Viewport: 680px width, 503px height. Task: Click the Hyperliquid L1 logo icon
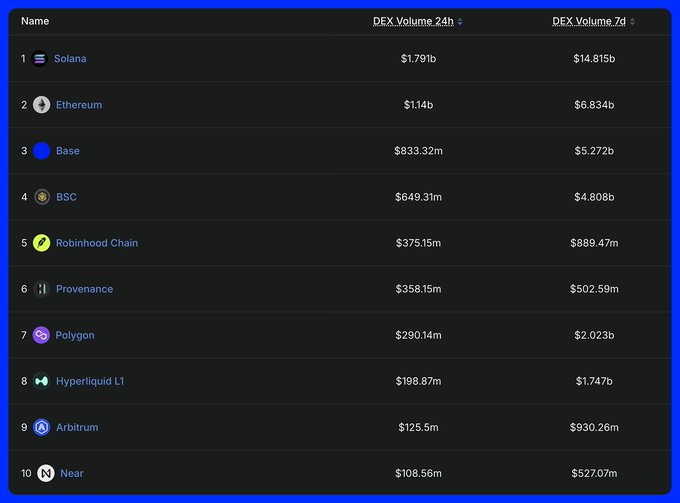(x=42, y=381)
